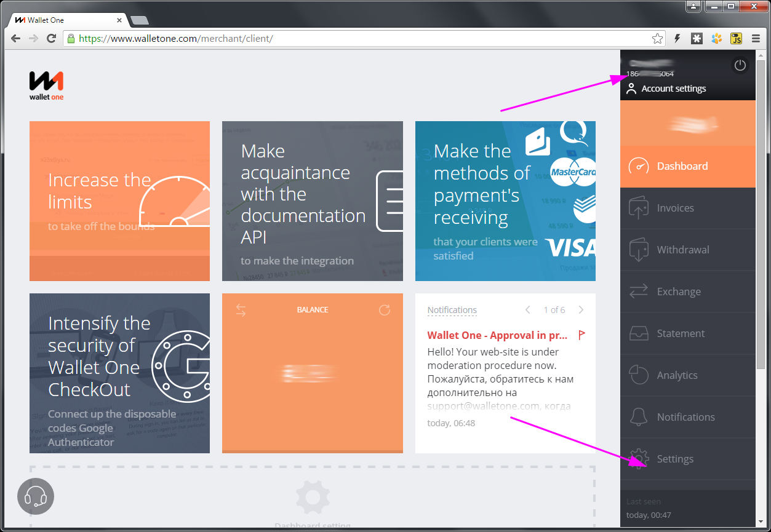Image resolution: width=771 pixels, height=532 pixels.
Task: Click the power logout icon
Action: click(x=740, y=65)
